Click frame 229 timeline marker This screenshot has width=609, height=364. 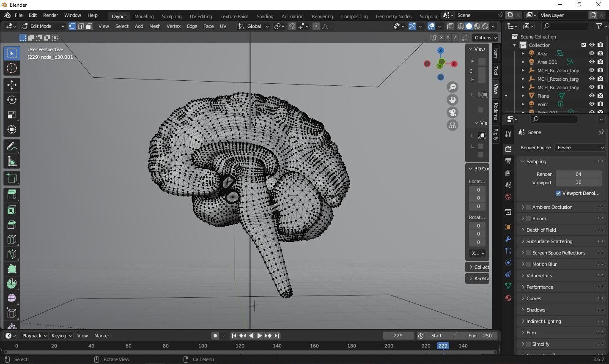[x=443, y=346]
